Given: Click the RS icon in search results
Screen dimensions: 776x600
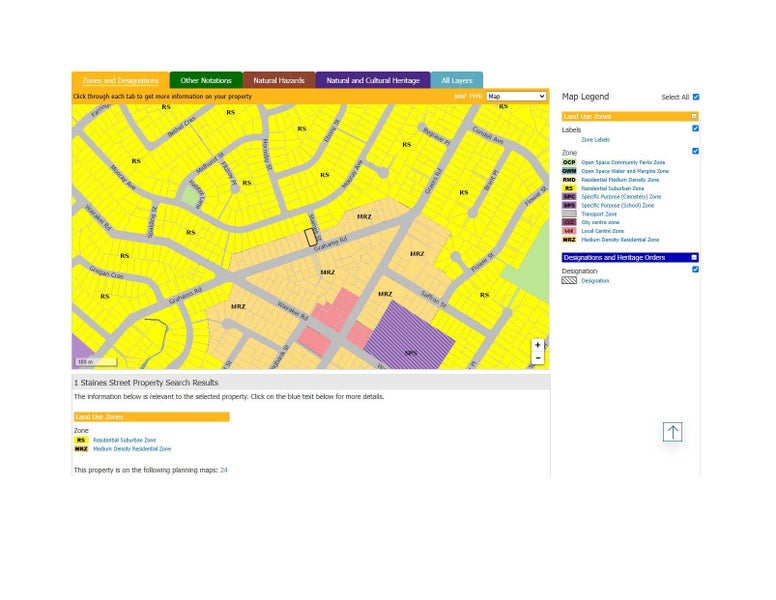Looking at the screenshot, I should pos(81,440).
